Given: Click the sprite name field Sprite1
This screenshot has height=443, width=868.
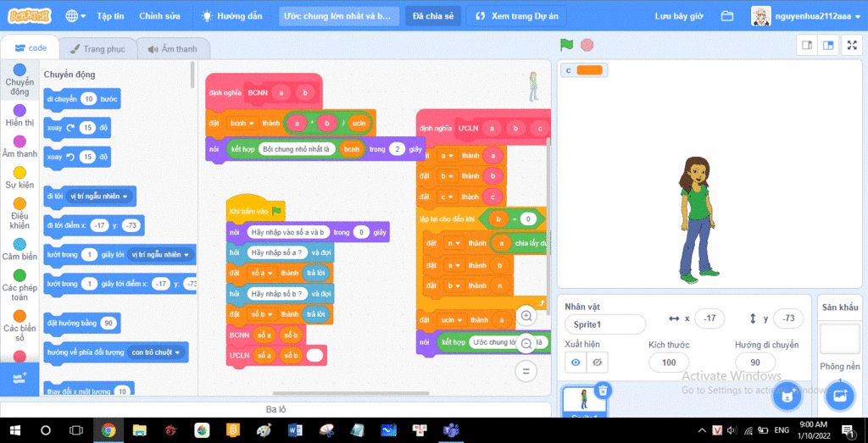Looking at the screenshot, I should (605, 324).
